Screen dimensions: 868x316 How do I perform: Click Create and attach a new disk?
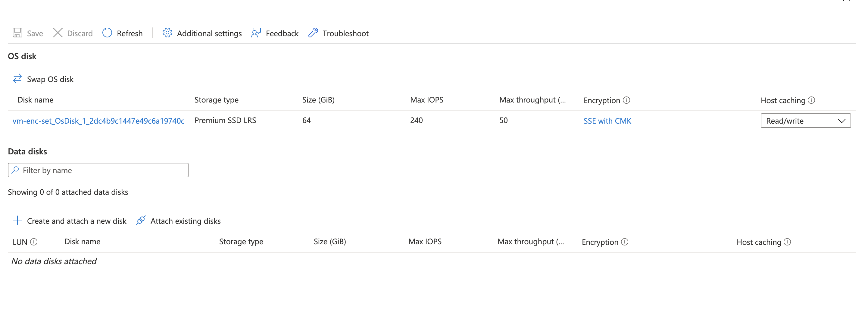click(x=76, y=221)
